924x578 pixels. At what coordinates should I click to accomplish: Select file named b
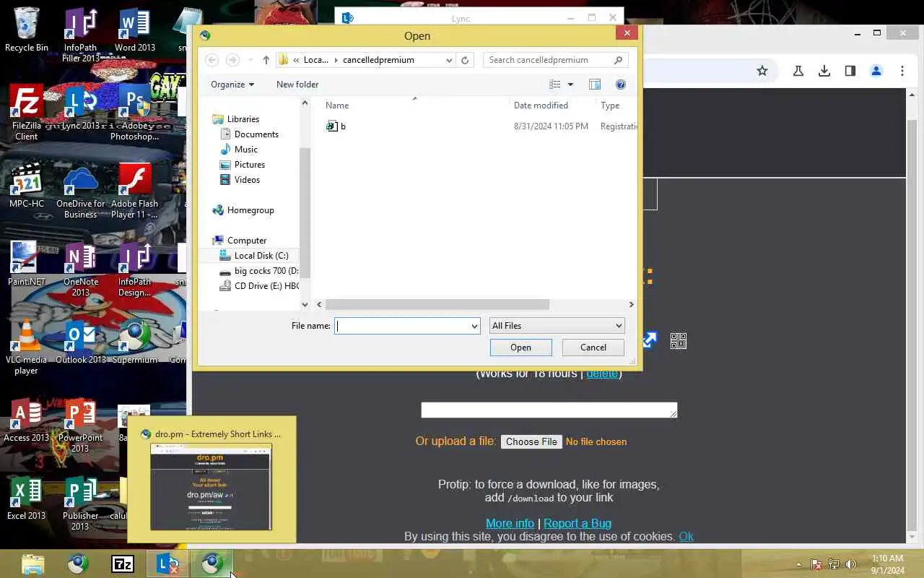tap(336, 126)
